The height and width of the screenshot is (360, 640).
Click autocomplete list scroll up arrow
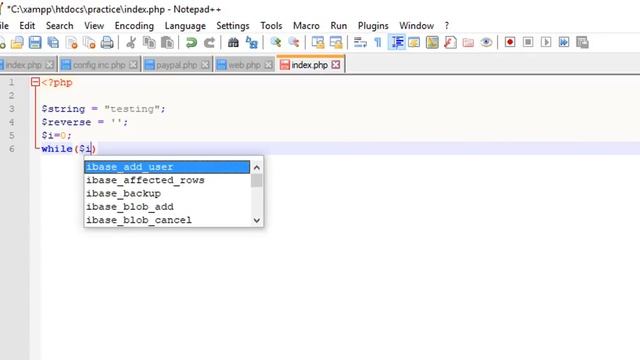(257, 167)
